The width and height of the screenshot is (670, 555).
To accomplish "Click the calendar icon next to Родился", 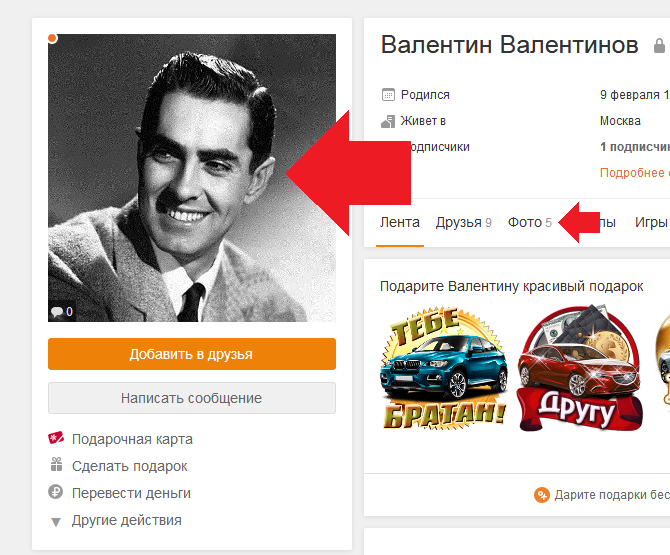I will click(388, 94).
